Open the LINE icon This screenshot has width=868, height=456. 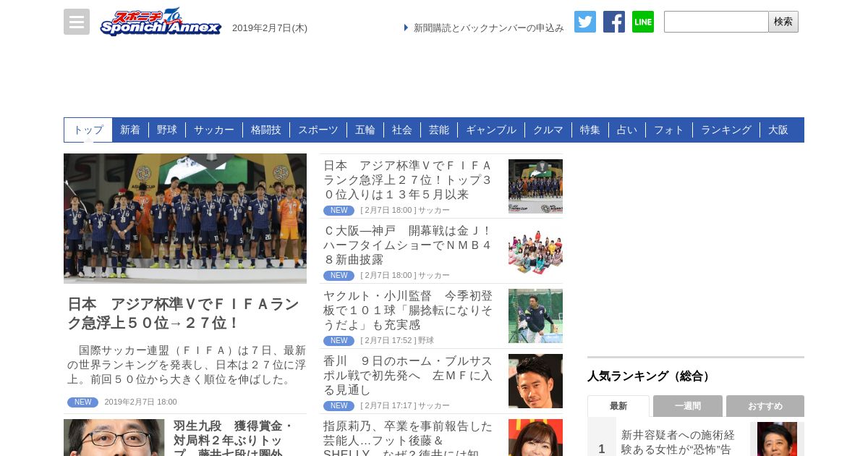(x=643, y=22)
